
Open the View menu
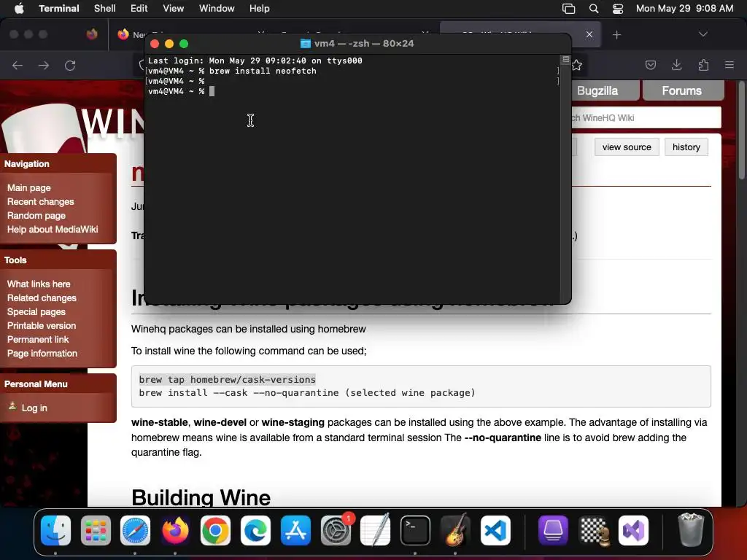tap(174, 9)
